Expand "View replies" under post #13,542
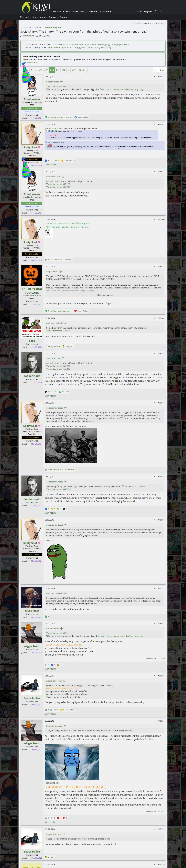 coord(51,165)
